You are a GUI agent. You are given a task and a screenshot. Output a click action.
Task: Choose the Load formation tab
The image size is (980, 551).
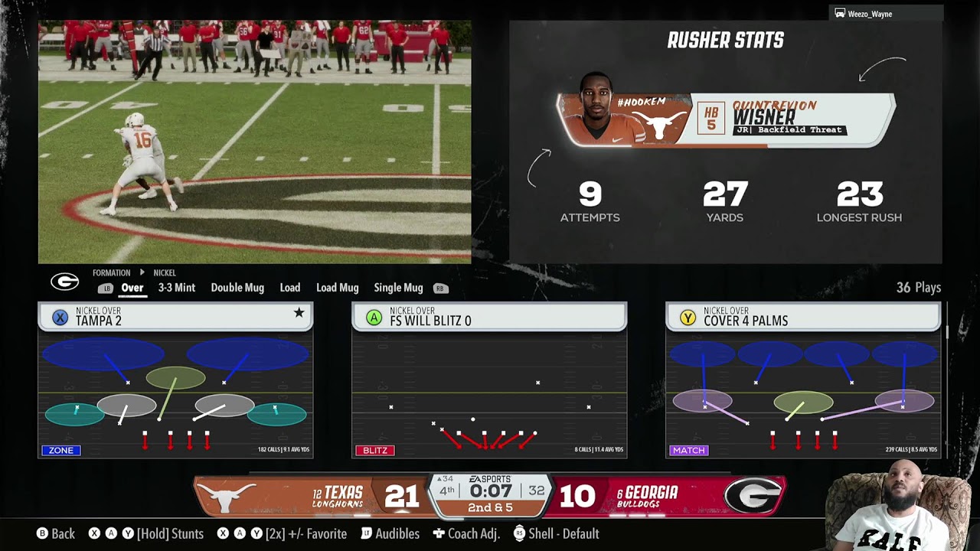(x=290, y=288)
